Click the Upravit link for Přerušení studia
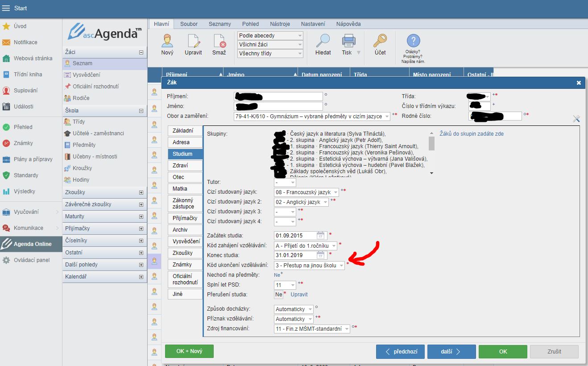The height and width of the screenshot is (366, 588). coord(299,295)
